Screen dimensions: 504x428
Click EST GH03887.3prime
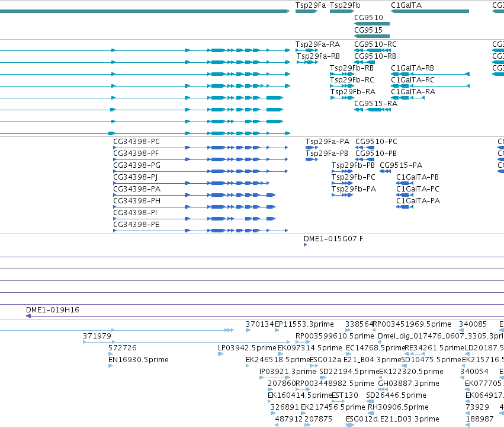coord(383,389)
